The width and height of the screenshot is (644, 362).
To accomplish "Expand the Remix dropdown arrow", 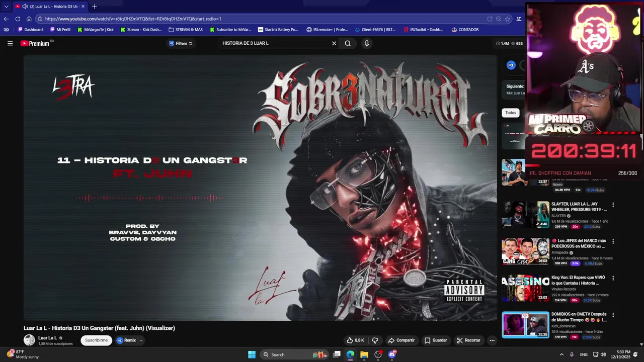I will tap(141, 340).
